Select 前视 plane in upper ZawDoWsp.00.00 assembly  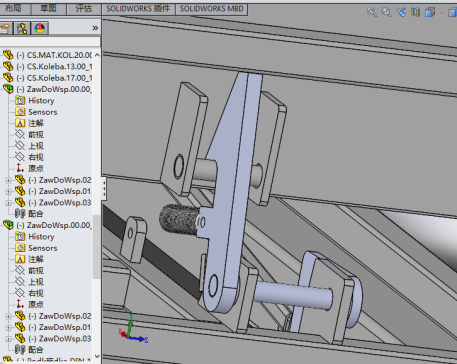29,134
